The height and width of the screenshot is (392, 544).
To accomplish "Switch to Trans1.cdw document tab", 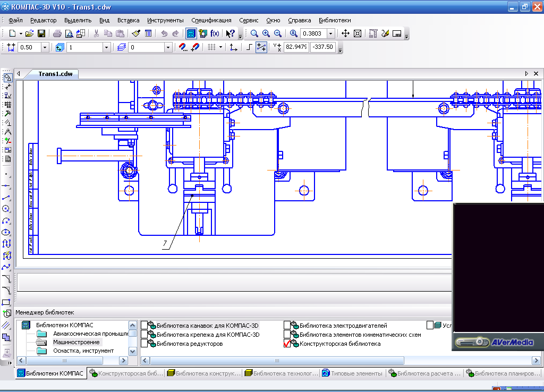I will pos(55,73).
